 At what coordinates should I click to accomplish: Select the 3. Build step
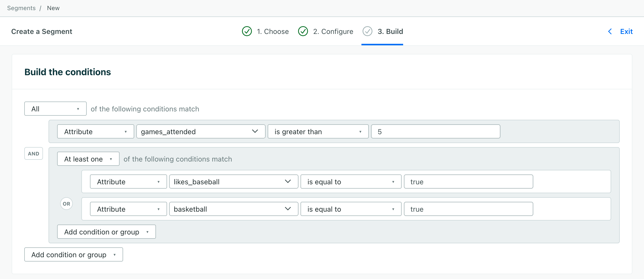[390, 31]
